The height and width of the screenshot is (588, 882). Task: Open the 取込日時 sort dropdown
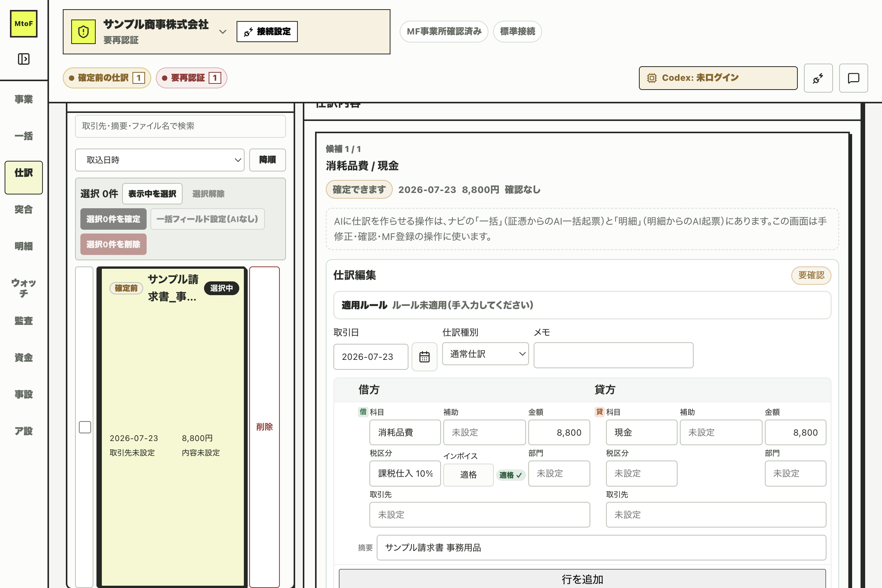160,160
